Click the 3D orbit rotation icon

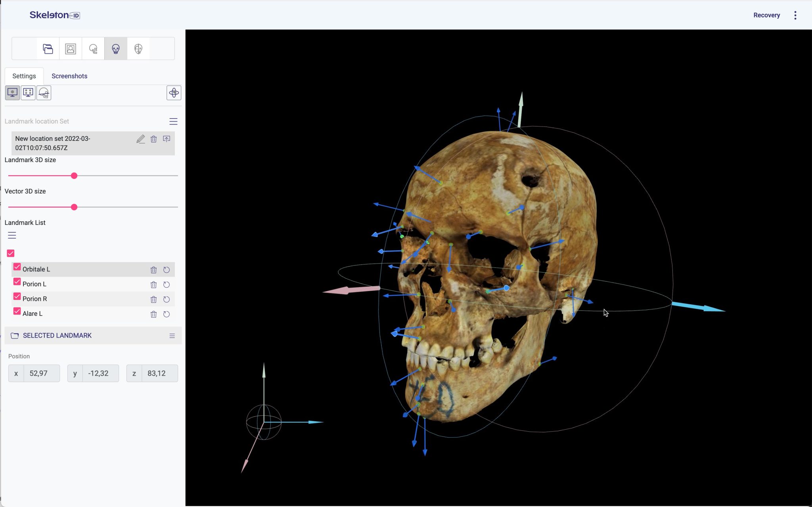tap(174, 93)
